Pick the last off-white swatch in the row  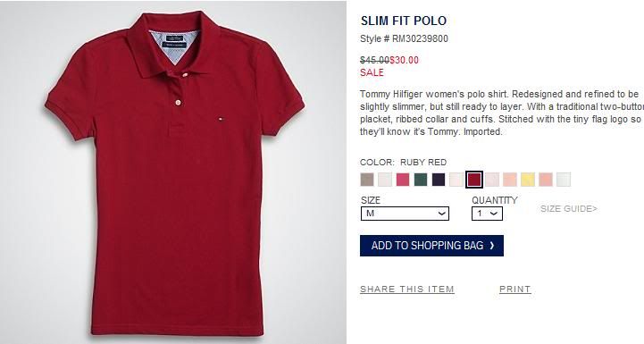564,180
